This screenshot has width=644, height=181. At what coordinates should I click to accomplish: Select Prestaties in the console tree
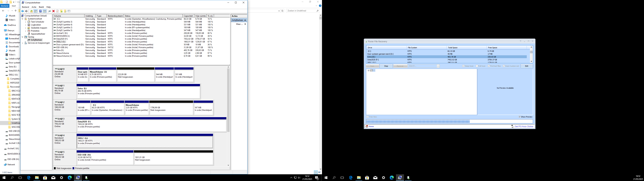pos(35,31)
